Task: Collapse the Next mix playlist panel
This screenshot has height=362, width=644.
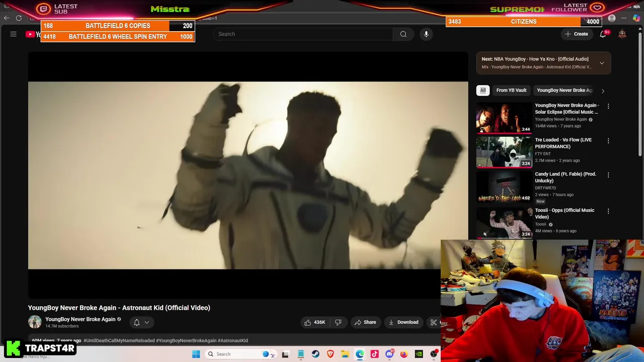Action: point(602,63)
